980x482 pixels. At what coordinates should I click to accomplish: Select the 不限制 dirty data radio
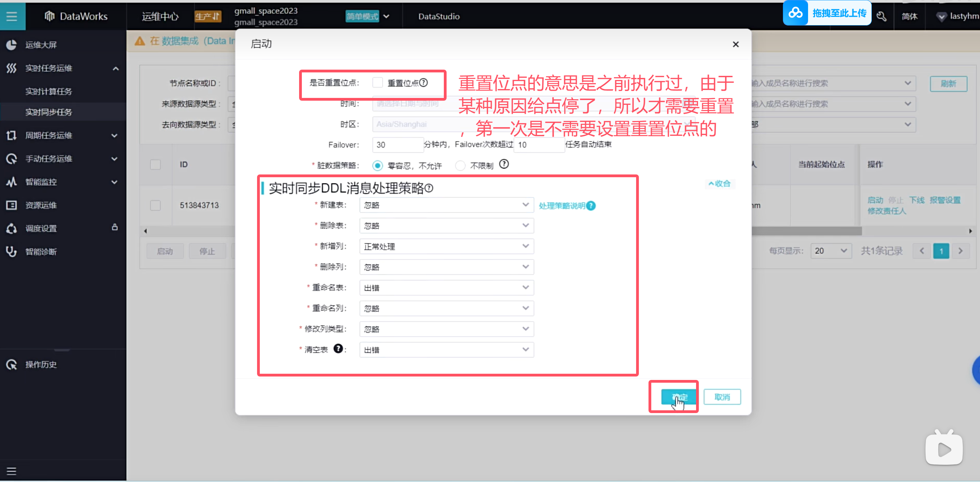point(460,165)
